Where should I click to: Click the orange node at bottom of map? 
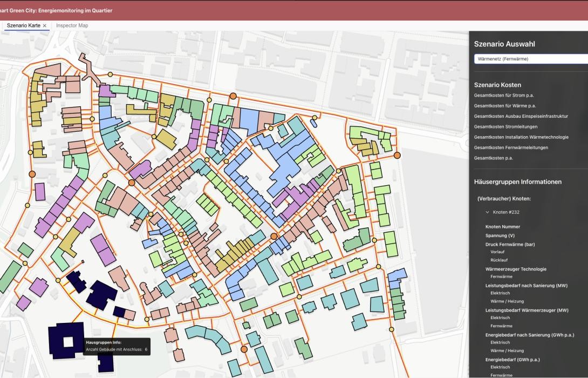244,349
